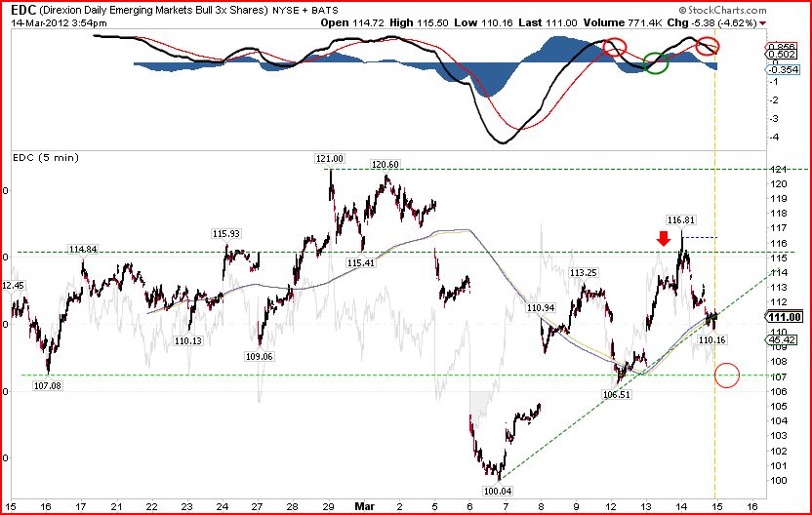Click the 7 date label on the axis
Viewport: 812px width, 515px height.
point(506,506)
